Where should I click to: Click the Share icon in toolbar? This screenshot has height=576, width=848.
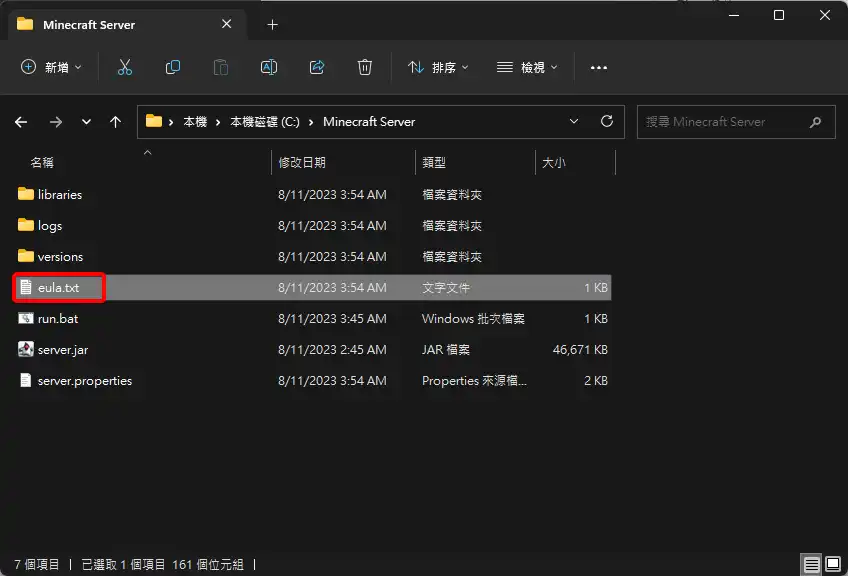tap(317, 67)
